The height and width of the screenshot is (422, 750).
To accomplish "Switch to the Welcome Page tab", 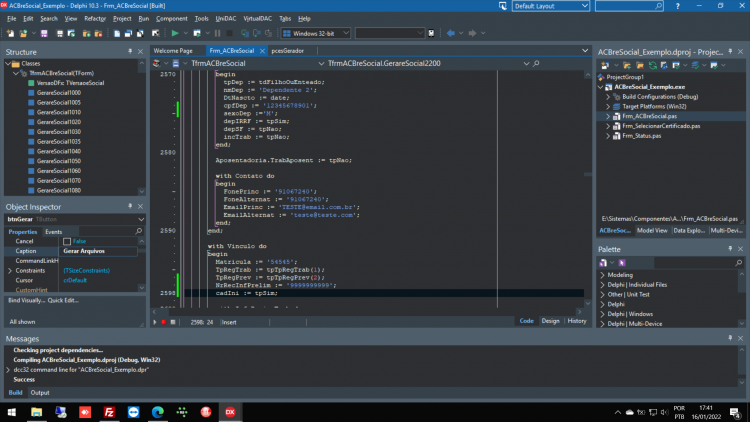I will 173,50.
